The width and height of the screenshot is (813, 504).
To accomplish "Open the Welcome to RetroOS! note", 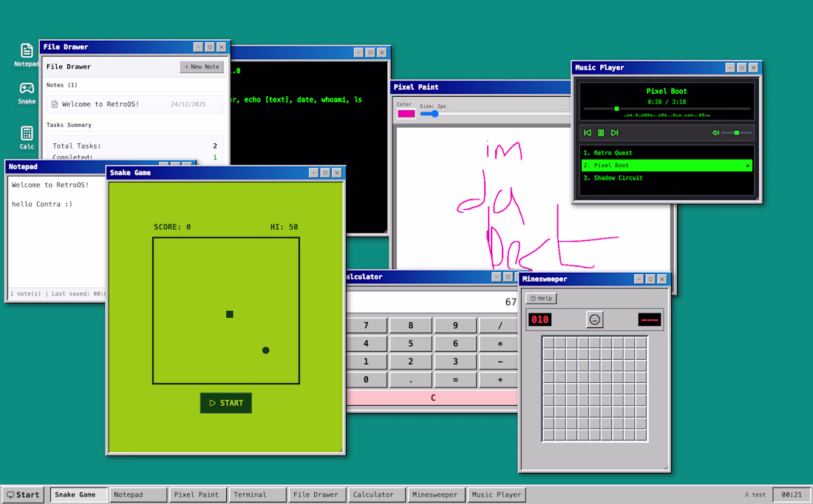I will click(x=135, y=104).
